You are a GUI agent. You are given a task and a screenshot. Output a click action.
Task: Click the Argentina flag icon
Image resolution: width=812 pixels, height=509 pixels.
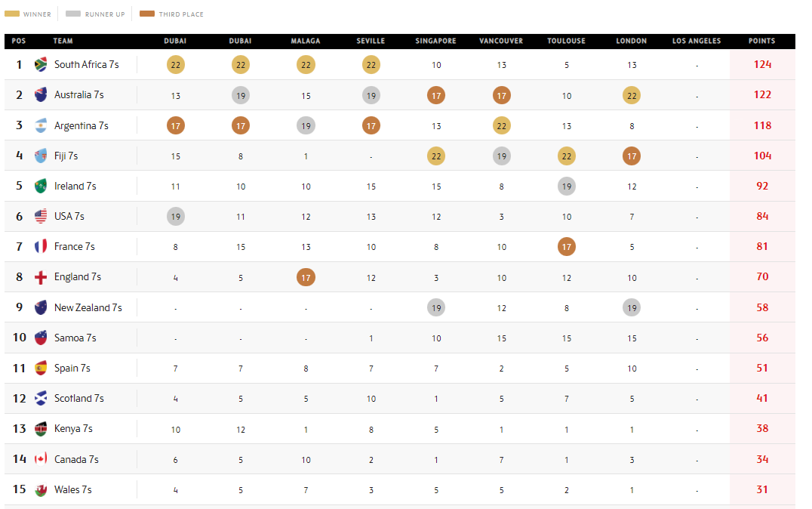coord(42,125)
